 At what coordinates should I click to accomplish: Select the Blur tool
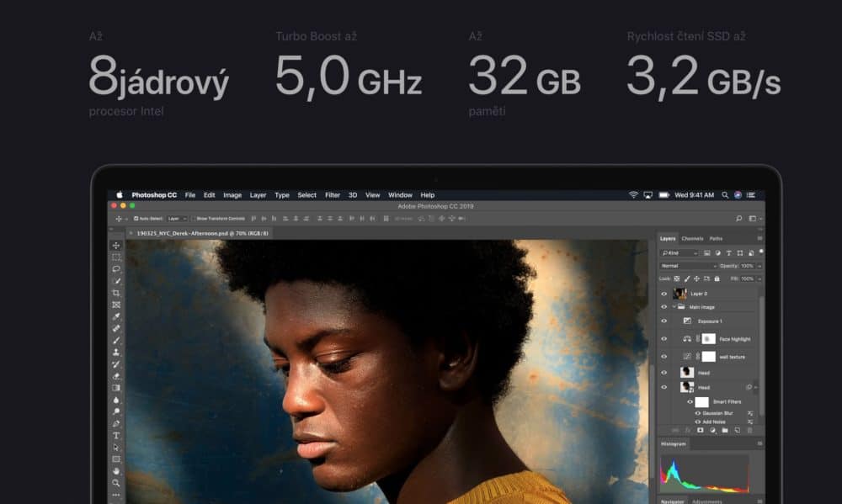coord(116,400)
